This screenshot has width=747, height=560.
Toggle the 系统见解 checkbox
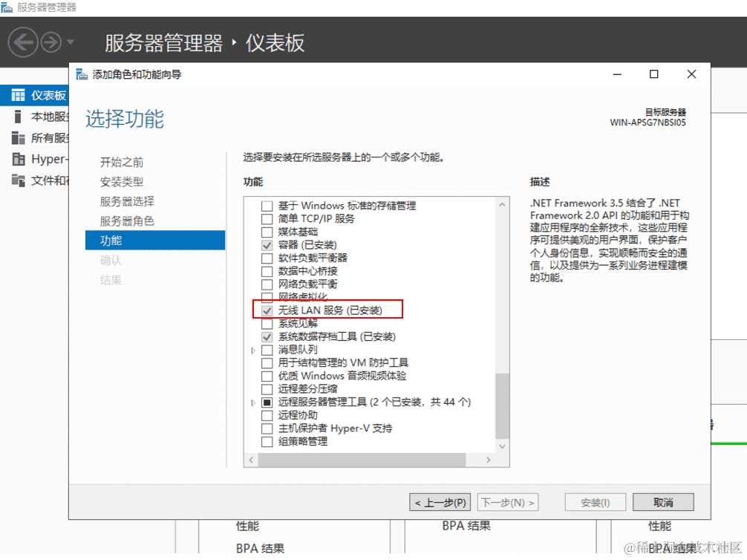pos(267,324)
